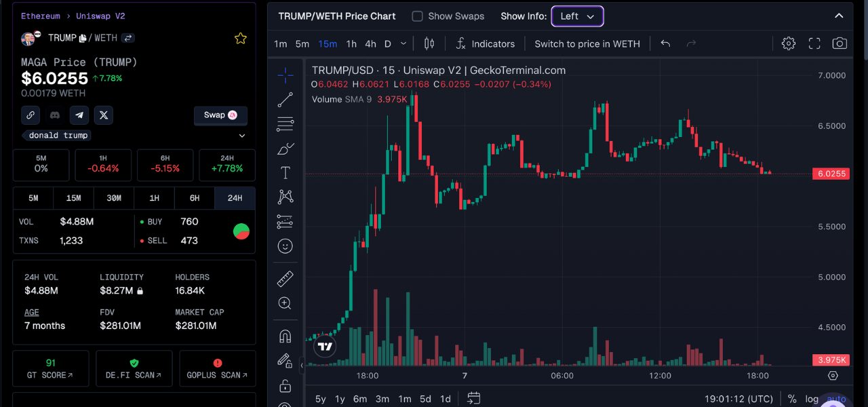The width and height of the screenshot is (868, 407).
Task: Click the Telegram social icon
Action: [x=79, y=115]
